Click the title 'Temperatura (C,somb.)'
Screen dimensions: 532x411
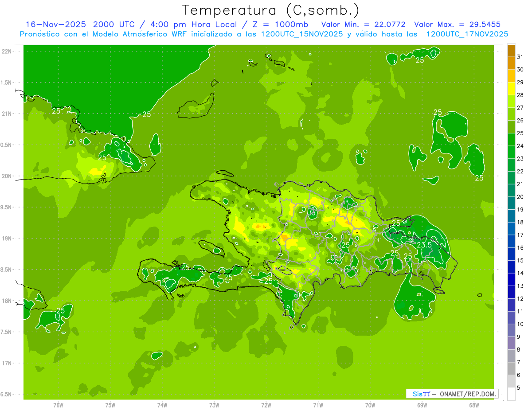tap(271, 10)
